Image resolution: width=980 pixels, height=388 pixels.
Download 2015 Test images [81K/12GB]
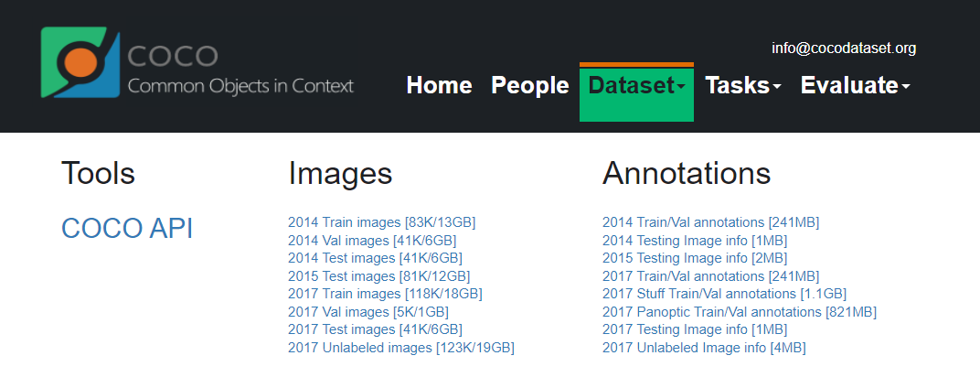[x=378, y=275]
